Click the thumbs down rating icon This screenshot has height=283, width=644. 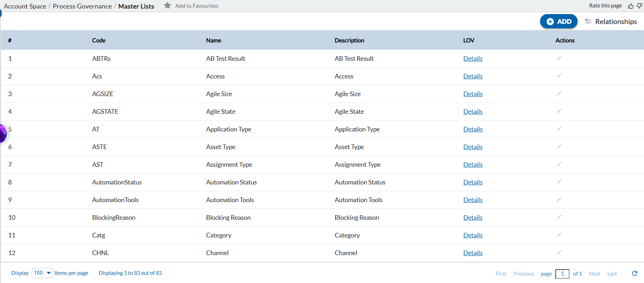[x=639, y=6]
